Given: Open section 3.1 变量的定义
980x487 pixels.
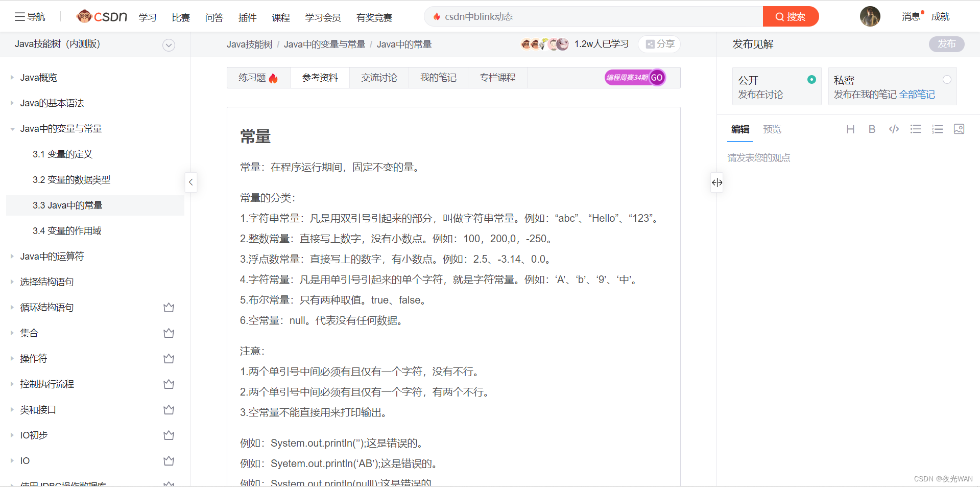Looking at the screenshot, I should (x=62, y=154).
